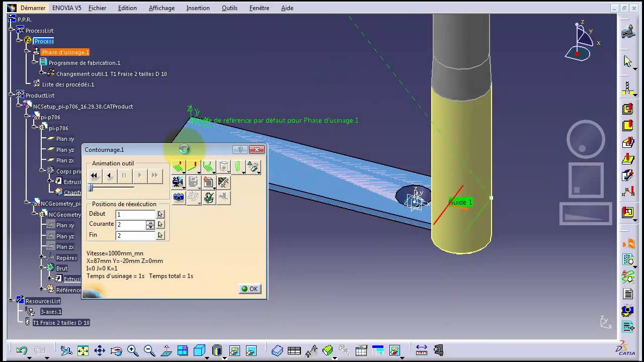The width and height of the screenshot is (644, 362).
Task: Click the video camera replay mode icon
Action: [x=177, y=182]
